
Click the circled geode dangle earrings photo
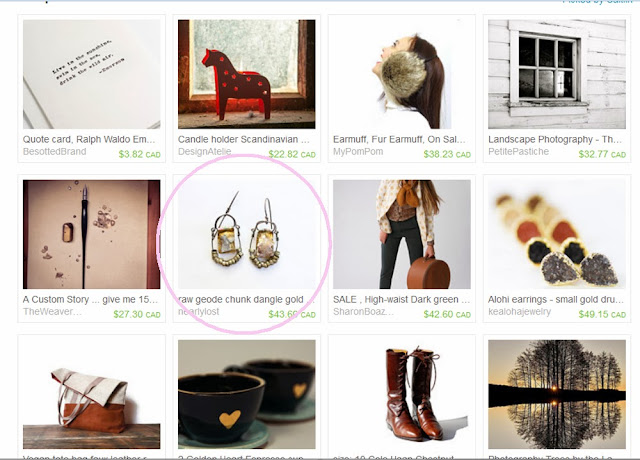[247, 234]
